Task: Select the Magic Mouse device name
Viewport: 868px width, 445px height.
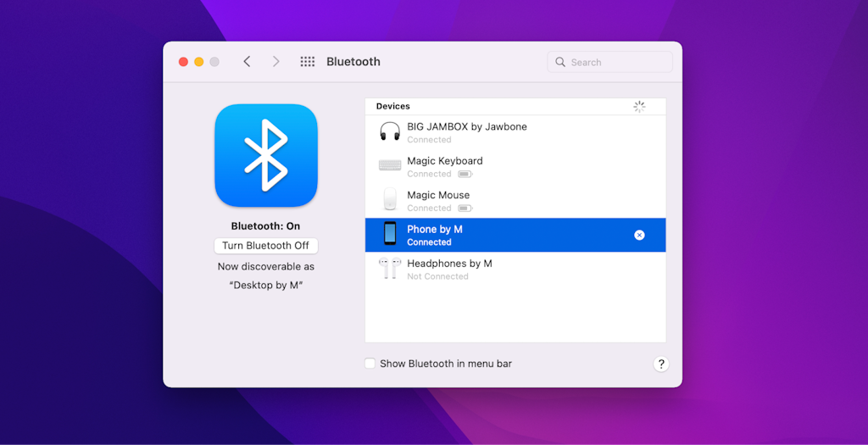Action: coord(438,196)
